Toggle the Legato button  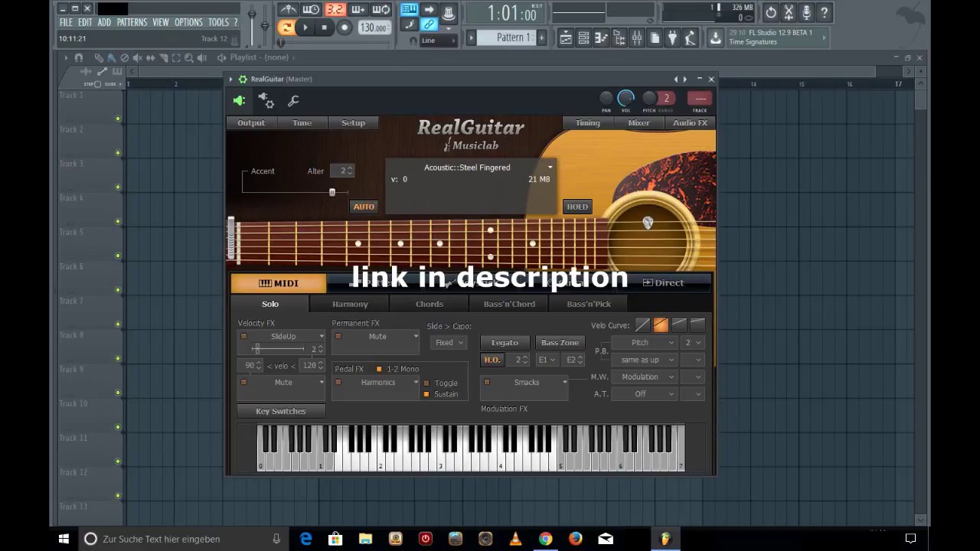(505, 342)
